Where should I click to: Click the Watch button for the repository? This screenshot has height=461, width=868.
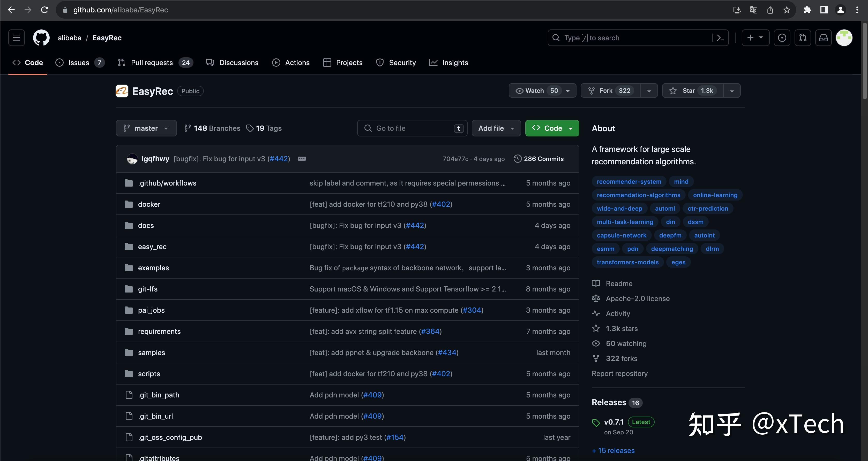click(x=535, y=91)
